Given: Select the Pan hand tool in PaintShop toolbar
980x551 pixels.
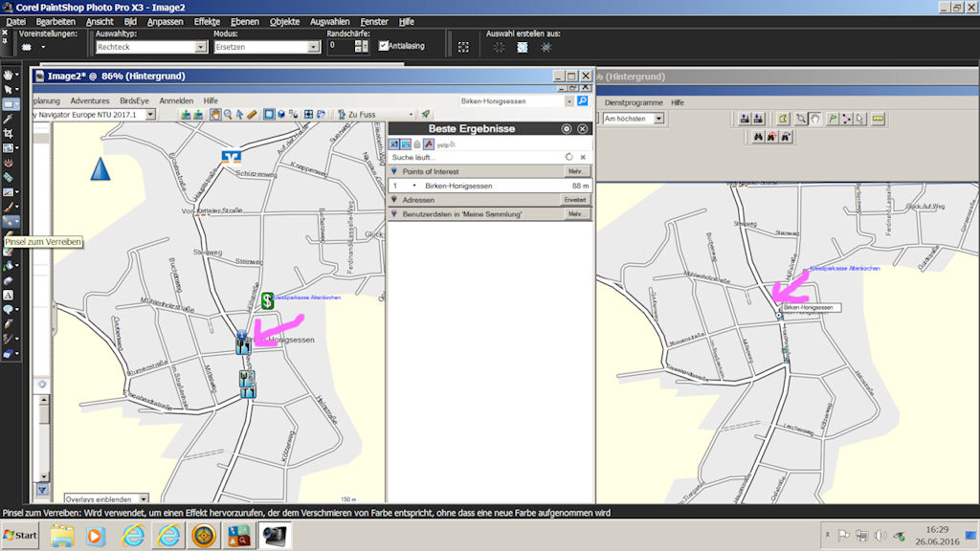Looking at the screenshot, I should click(9, 75).
